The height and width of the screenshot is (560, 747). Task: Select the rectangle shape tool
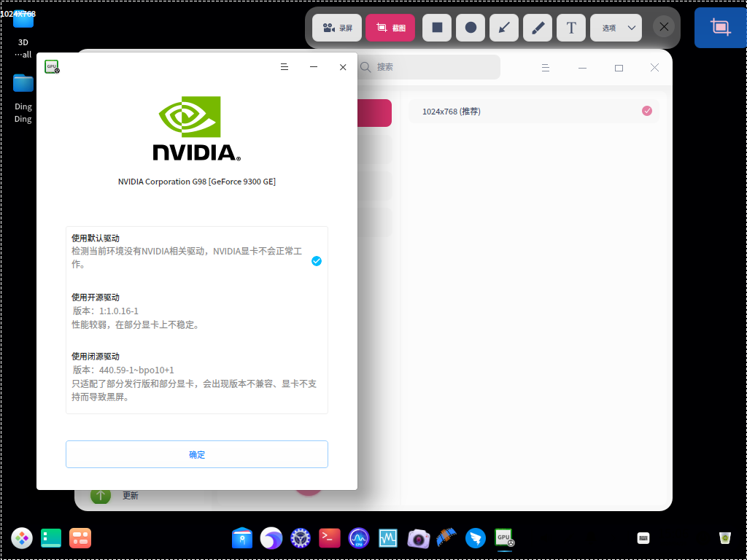[437, 28]
